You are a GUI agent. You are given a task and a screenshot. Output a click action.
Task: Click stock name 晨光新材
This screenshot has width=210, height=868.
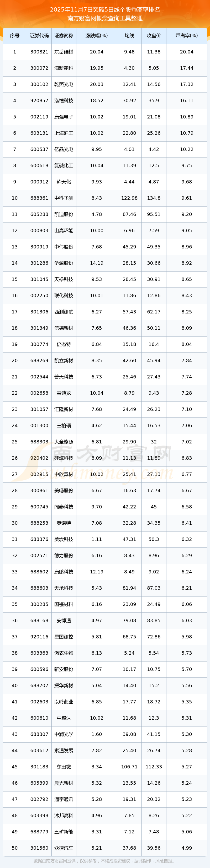64,783
